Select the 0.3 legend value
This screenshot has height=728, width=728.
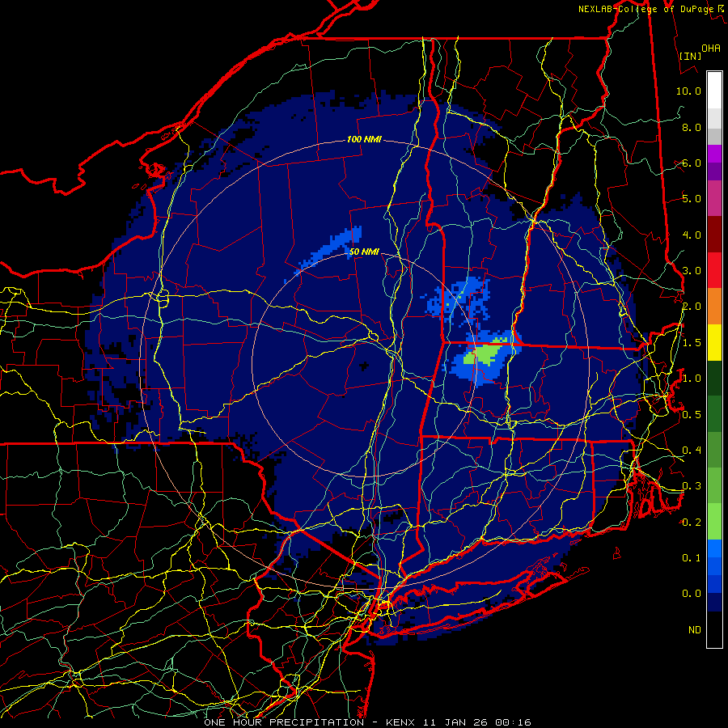[692, 486]
